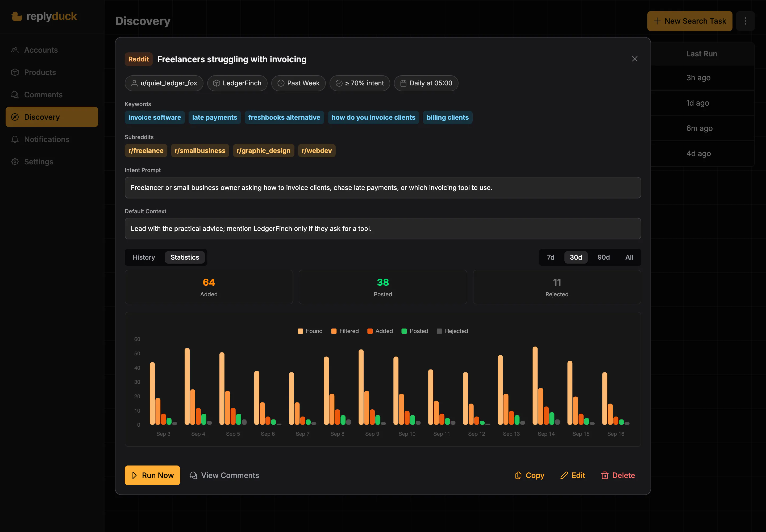766x532 pixels.
Task: Click the Default Context text field
Action: 383,229
